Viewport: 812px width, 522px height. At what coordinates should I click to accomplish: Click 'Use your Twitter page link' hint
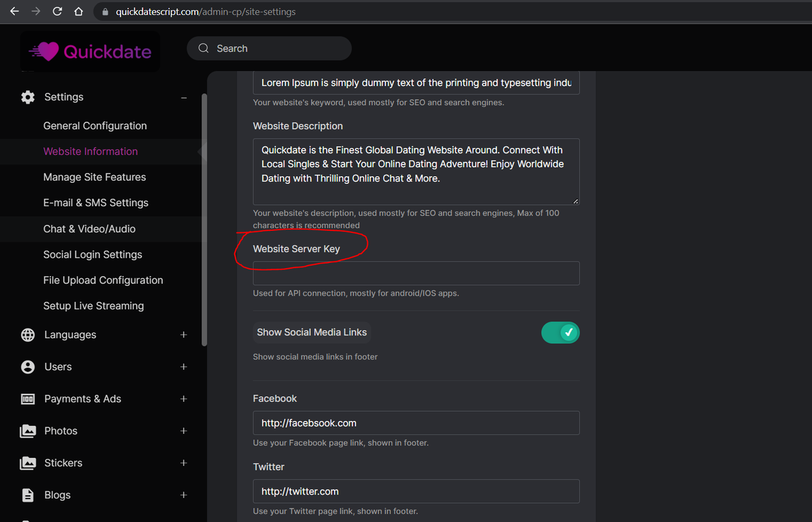pos(335,512)
